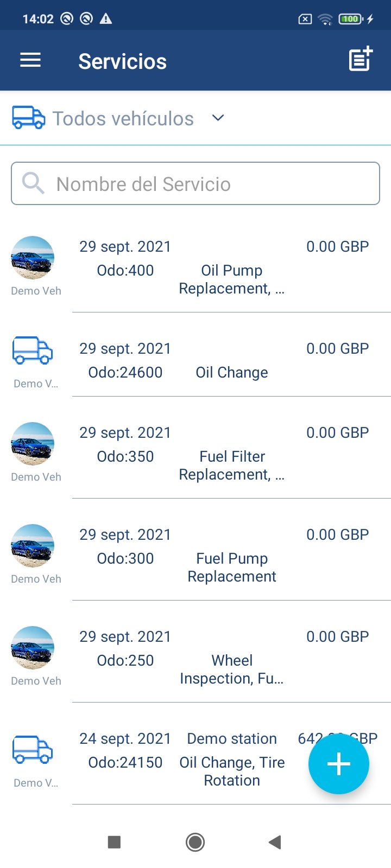The height and width of the screenshot is (868, 391).
Task: Tap truck icon of Odo:24600 entry
Action: 33,350
